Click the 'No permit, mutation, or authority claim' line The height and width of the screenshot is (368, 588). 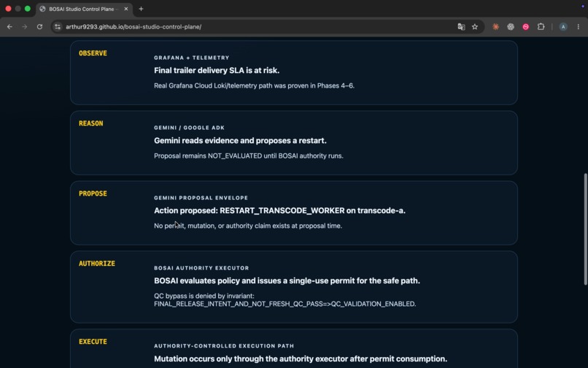click(x=248, y=226)
